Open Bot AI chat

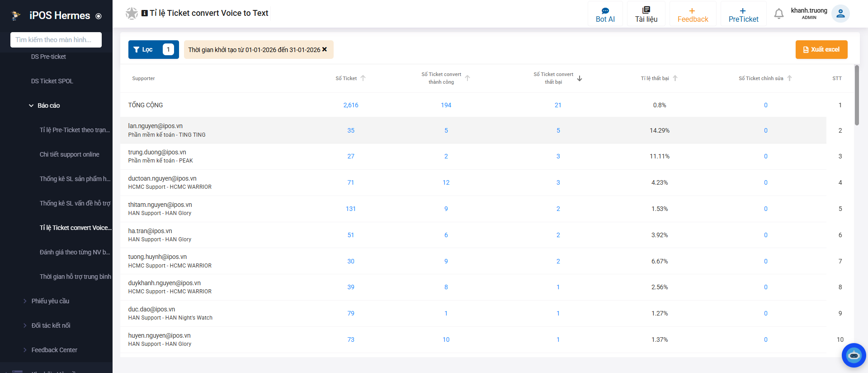point(605,14)
